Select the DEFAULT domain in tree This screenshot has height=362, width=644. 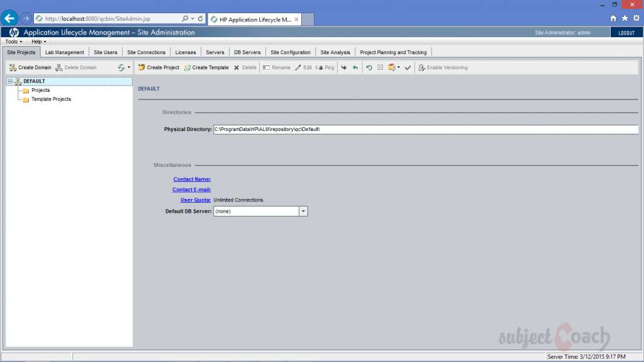click(x=34, y=81)
